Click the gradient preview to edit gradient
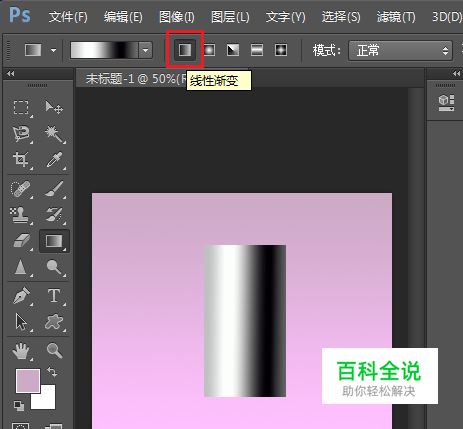Screen dimensions: 463x429 [104, 50]
